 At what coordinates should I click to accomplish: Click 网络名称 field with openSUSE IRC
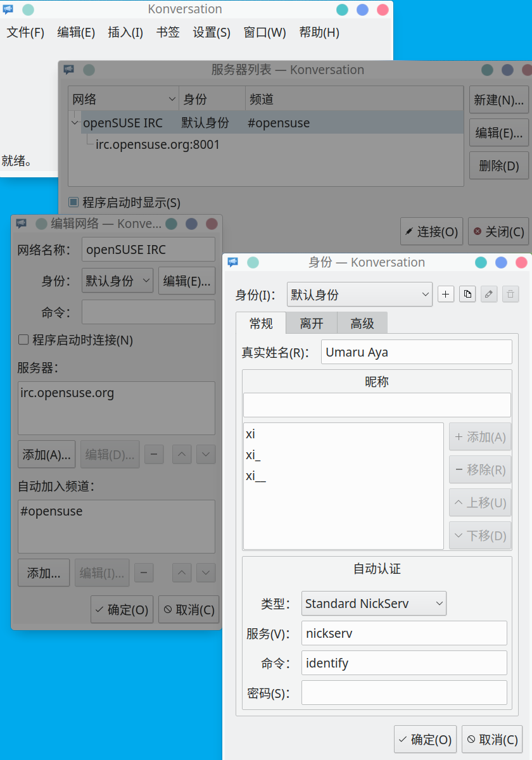149,250
